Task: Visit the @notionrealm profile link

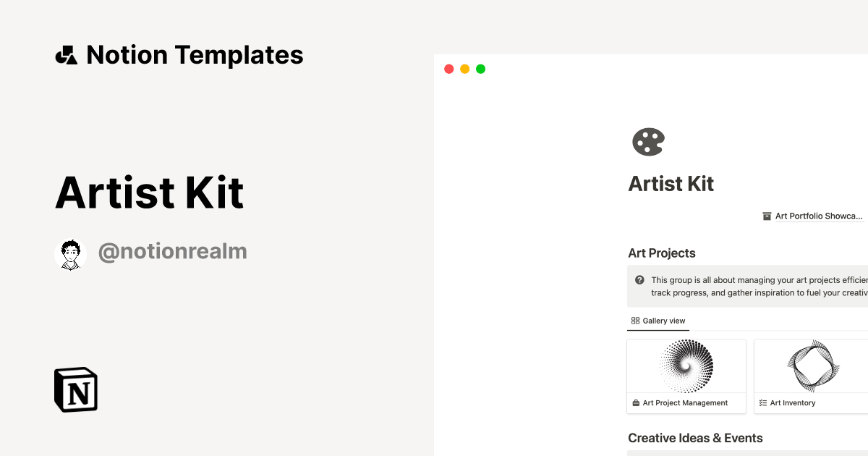Action: pyautogui.click(x=172, y=250)
